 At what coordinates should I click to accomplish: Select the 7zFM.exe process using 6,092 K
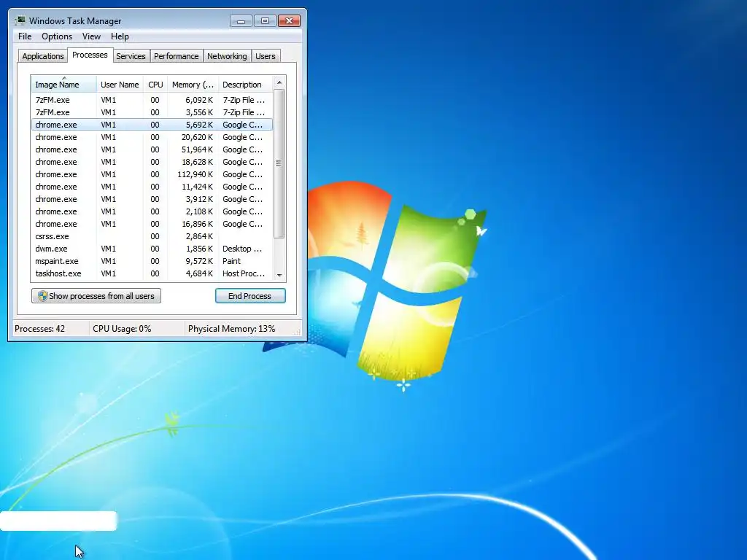tap(152, 100)
